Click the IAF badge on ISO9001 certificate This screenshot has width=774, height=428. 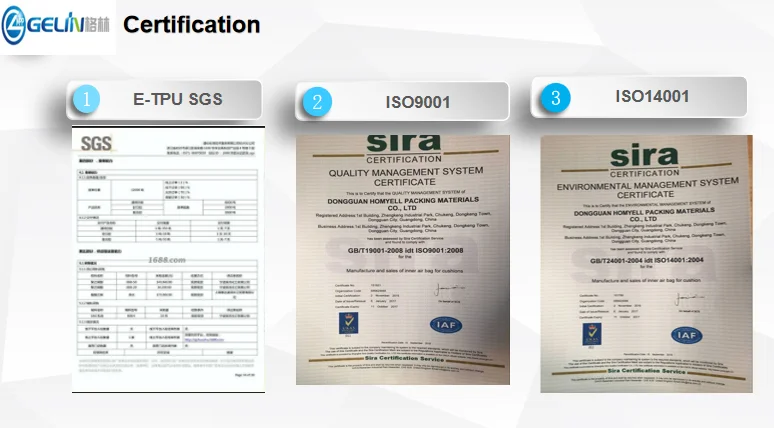[x=446, y=325]
